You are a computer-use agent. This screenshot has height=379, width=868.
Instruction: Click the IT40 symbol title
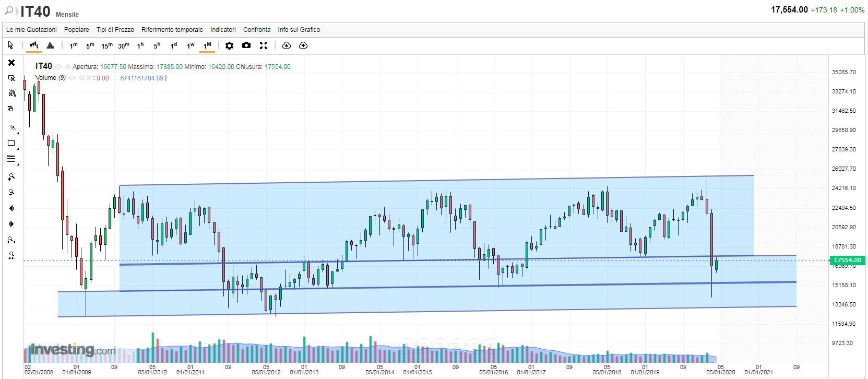pos(35,11)
